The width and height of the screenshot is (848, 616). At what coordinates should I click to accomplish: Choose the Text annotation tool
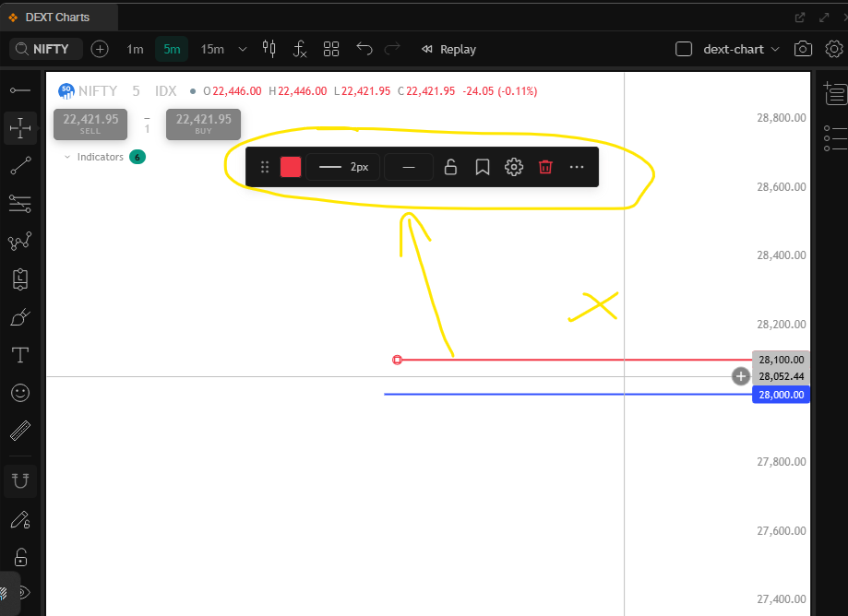click(20, 355)
